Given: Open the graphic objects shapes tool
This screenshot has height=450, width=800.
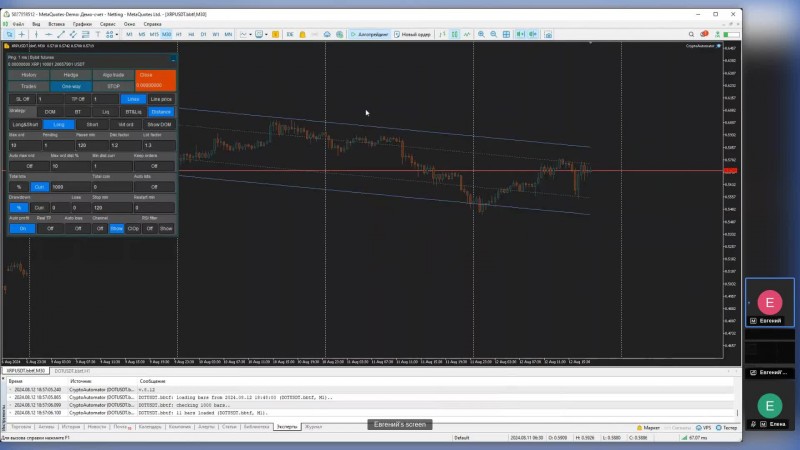Looking at the screenshot, I should point(109,34).
